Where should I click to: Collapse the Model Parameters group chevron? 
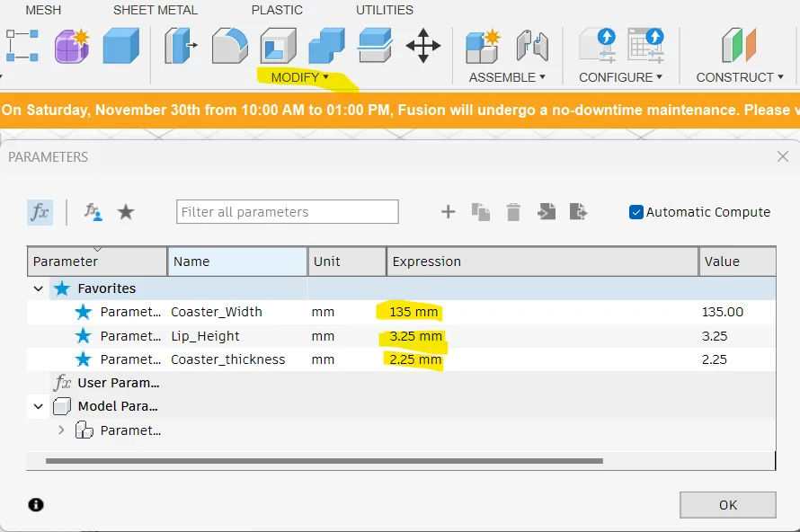39,406
